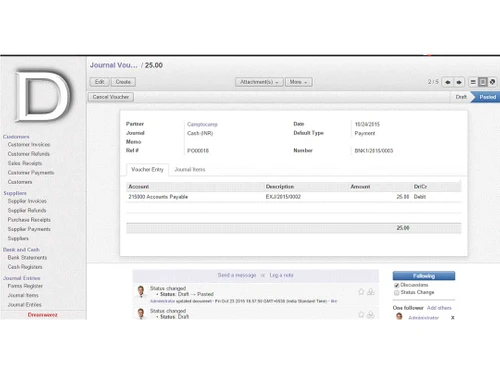Image resolution: width=500 pixels, height=375 pixels.
Task: Open Supplier Refunds in the sidebar
Action: 27,211
